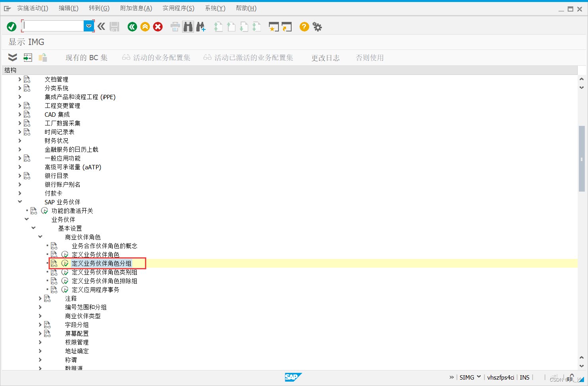Open the 编辑(E) menu
Viewport: 588px width, 386px height.
click(x=69, y=8)
